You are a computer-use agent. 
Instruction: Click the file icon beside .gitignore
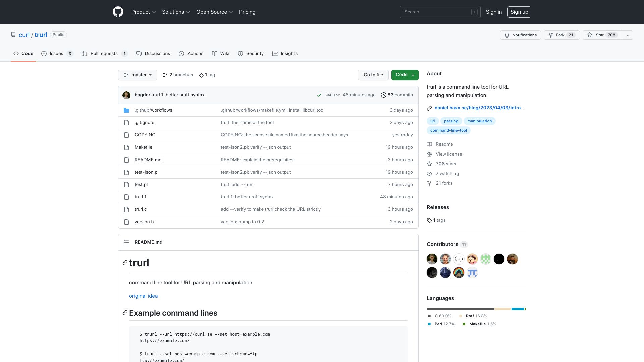coord(126,123)
